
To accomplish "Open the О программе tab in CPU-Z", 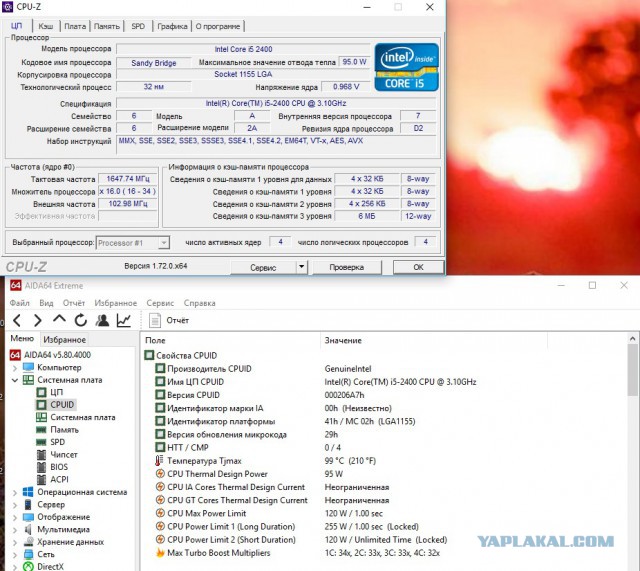I will pos(218,26).
